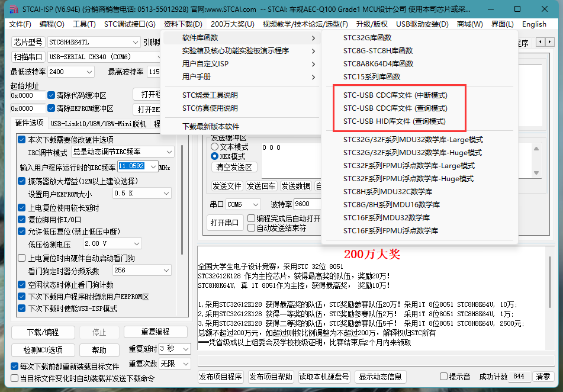Click the 0x0000 address field beside 清除代码缓冲区
Screen dimensions: 563x392
click(x=28, y=95)
